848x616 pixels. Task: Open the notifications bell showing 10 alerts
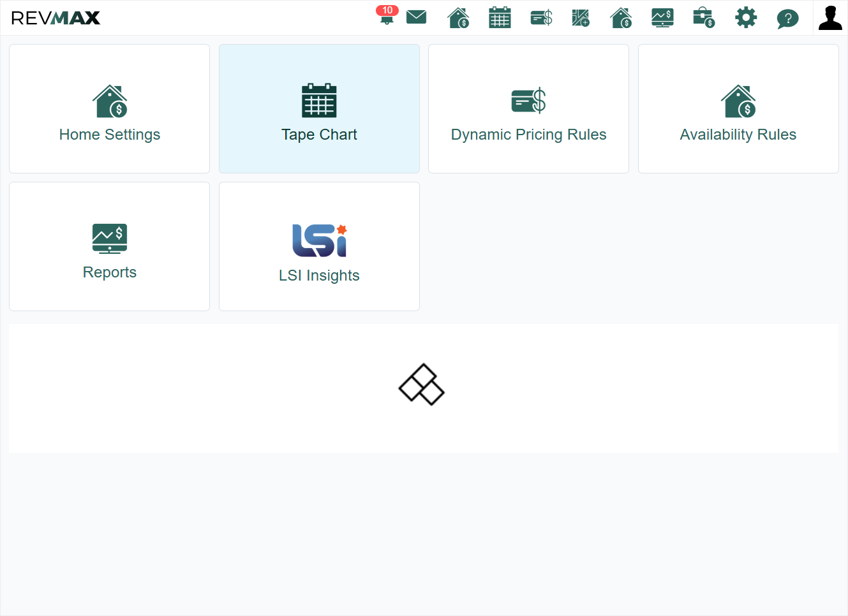(x=387, y=15)
